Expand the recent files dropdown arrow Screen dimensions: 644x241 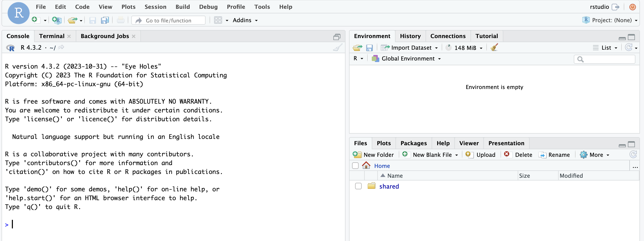tap(81, 21)
